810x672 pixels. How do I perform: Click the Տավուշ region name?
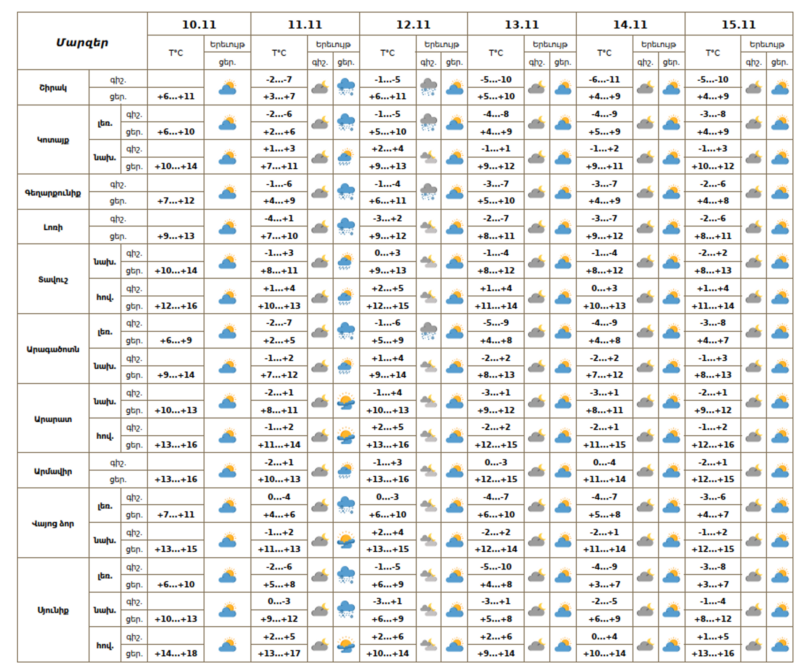pyautogui.click(x=53, y=279)
